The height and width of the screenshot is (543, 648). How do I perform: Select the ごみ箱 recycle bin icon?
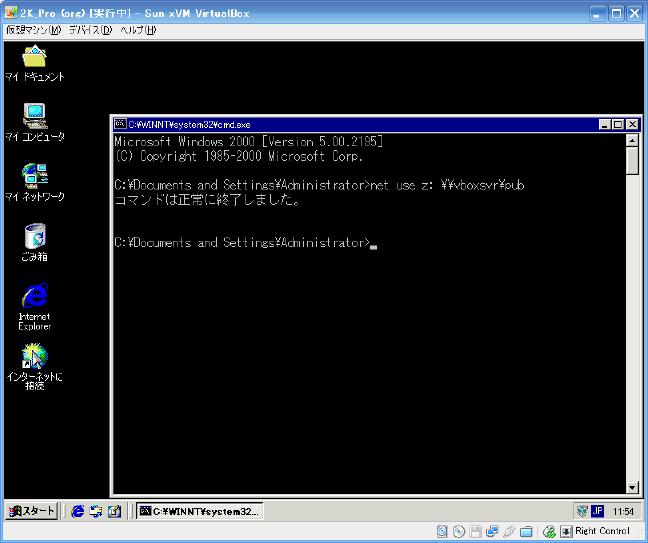(x=35, y=243)
